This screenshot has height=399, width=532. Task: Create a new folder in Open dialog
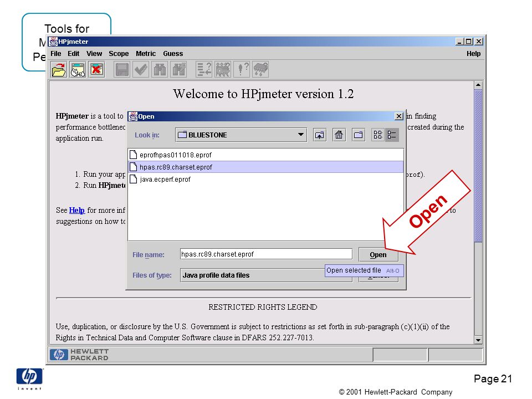359,135
